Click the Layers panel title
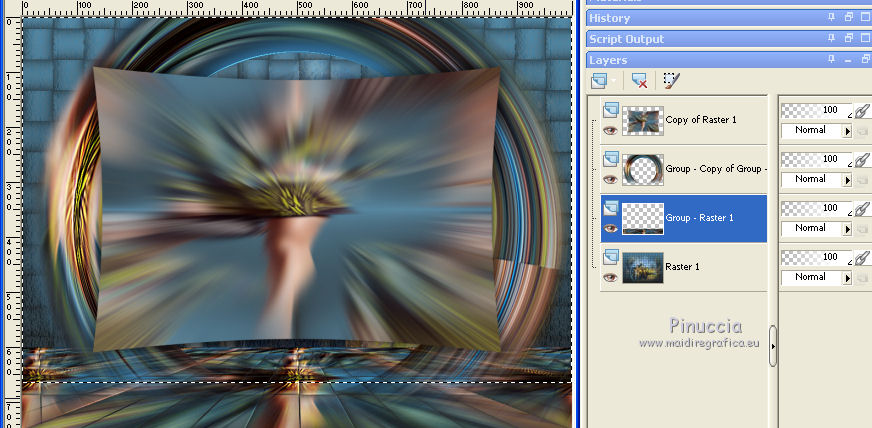872x428 pixels. (608, 60)
